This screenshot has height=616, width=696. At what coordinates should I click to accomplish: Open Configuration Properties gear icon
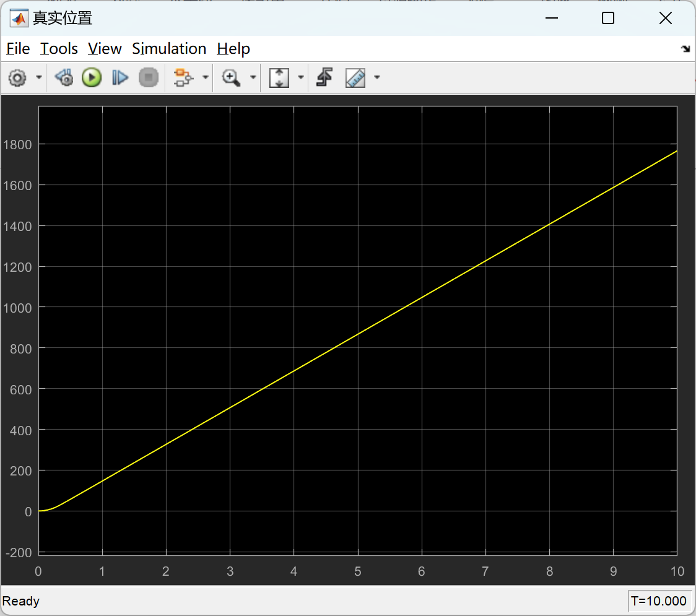[x=17, y=77]
